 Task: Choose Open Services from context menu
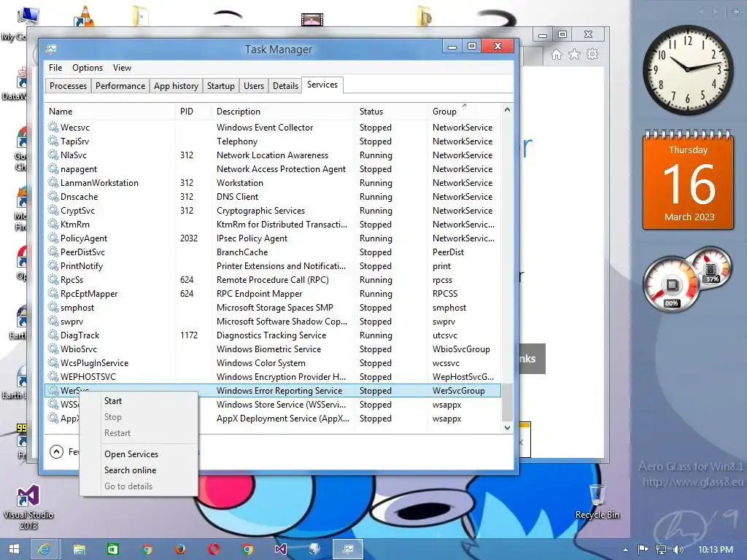(131, 454)
